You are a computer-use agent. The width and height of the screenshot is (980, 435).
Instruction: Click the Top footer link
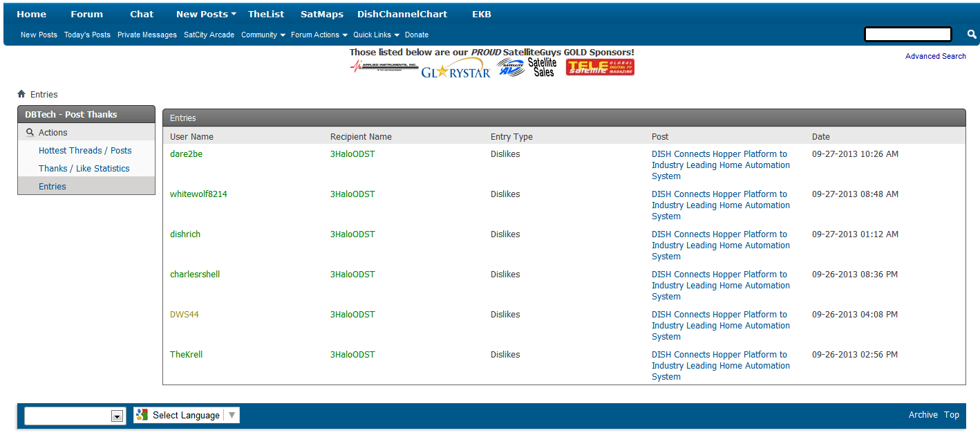click(952, 415)
